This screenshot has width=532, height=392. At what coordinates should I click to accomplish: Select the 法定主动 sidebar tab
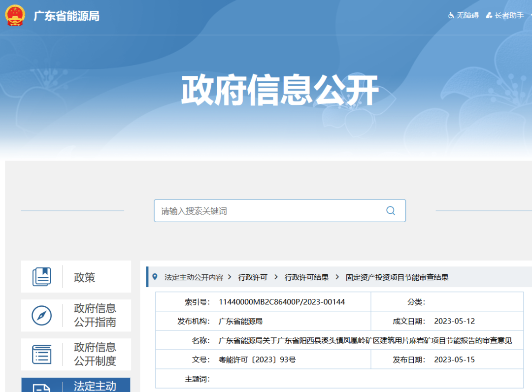pos(95,386)
